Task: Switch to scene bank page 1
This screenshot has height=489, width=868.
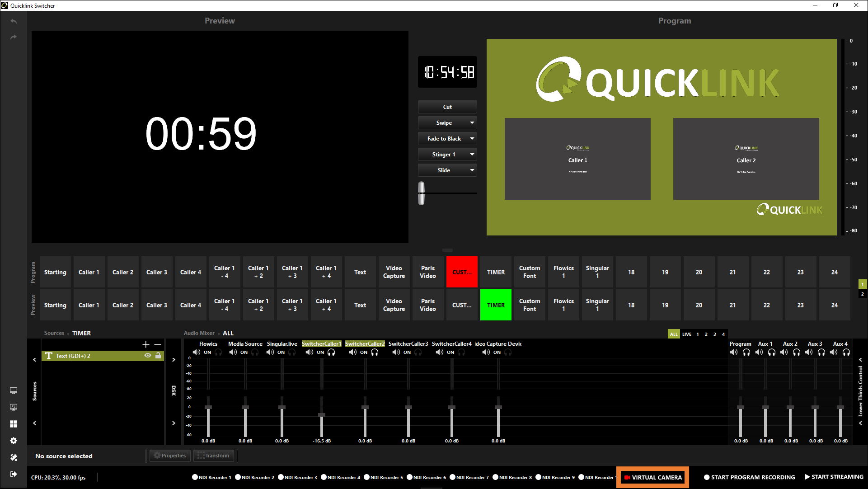Action: [863, 284]
